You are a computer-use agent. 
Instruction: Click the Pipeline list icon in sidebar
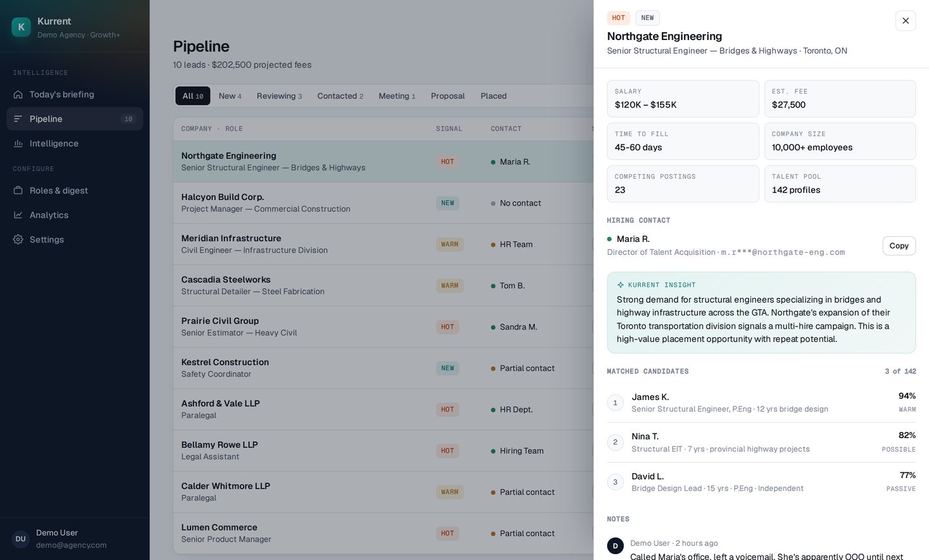(18, 119)
